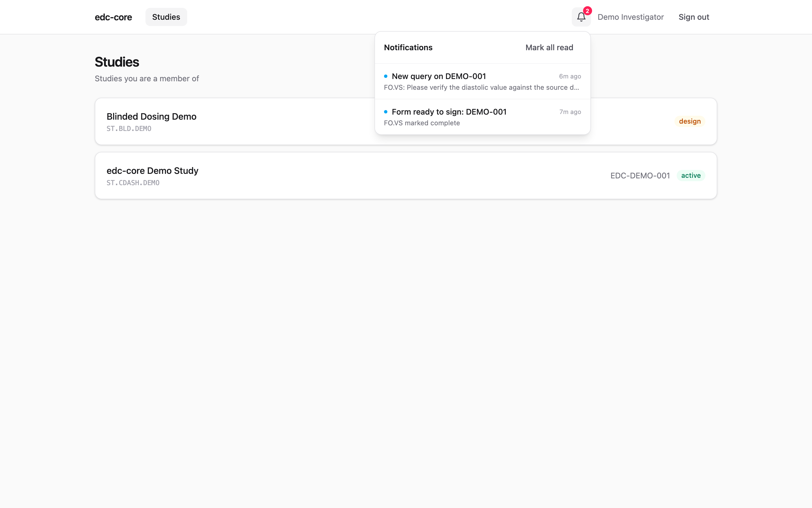Image resolution: width=812 pixels, height=508 pixels.
Task: Open the notifications bell icon
Action: [x=581, y=17]
